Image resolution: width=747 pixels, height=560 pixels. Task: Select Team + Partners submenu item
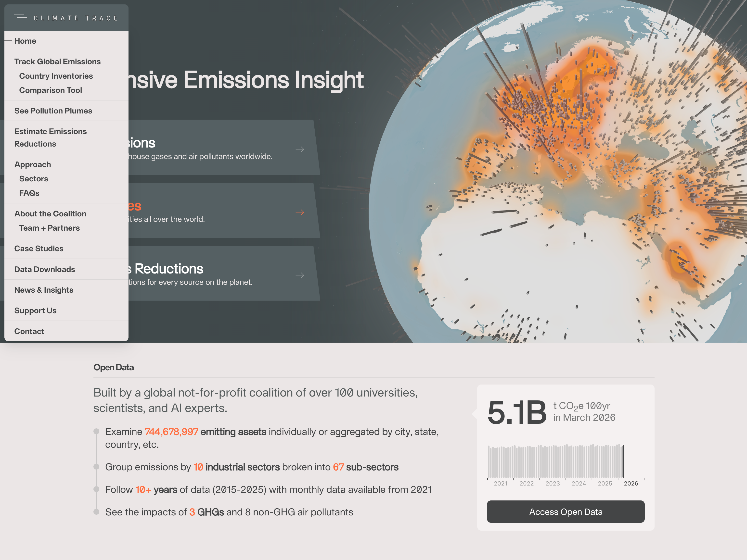click(50, 228)
